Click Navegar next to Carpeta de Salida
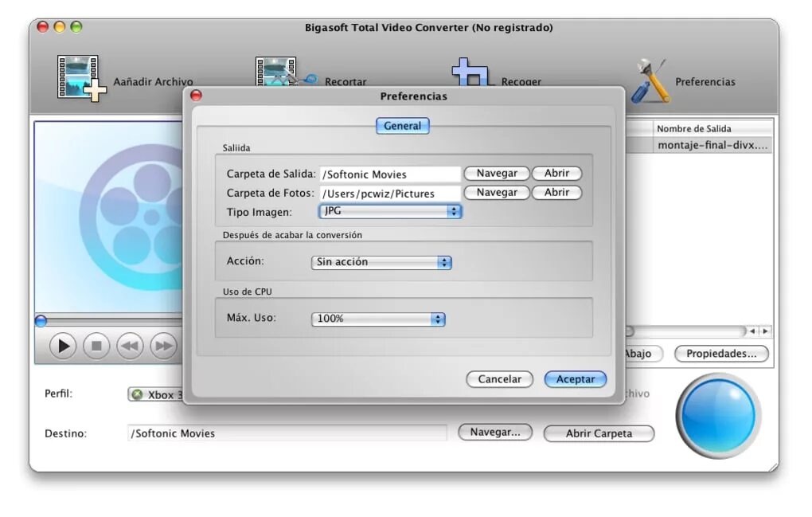The width and height of the screenshot is (812, 517). click(496, 173)
